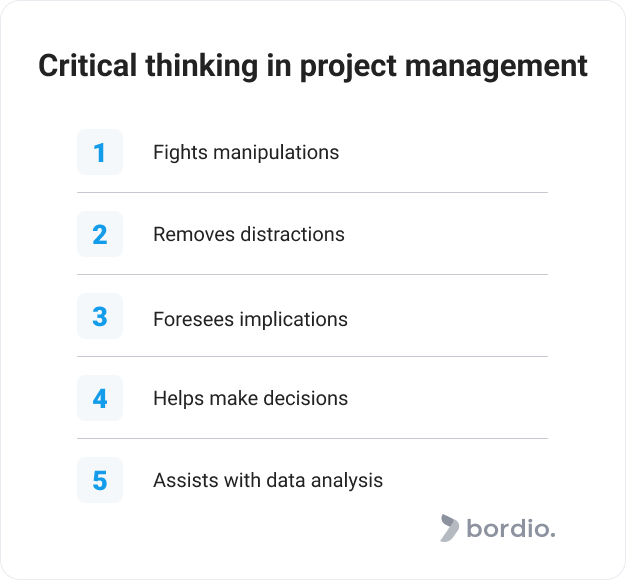The width and height of the screenshot is (626, 580).
Task: Click the 'Critical thinking in project management' heading
Action: pos(313,66)
